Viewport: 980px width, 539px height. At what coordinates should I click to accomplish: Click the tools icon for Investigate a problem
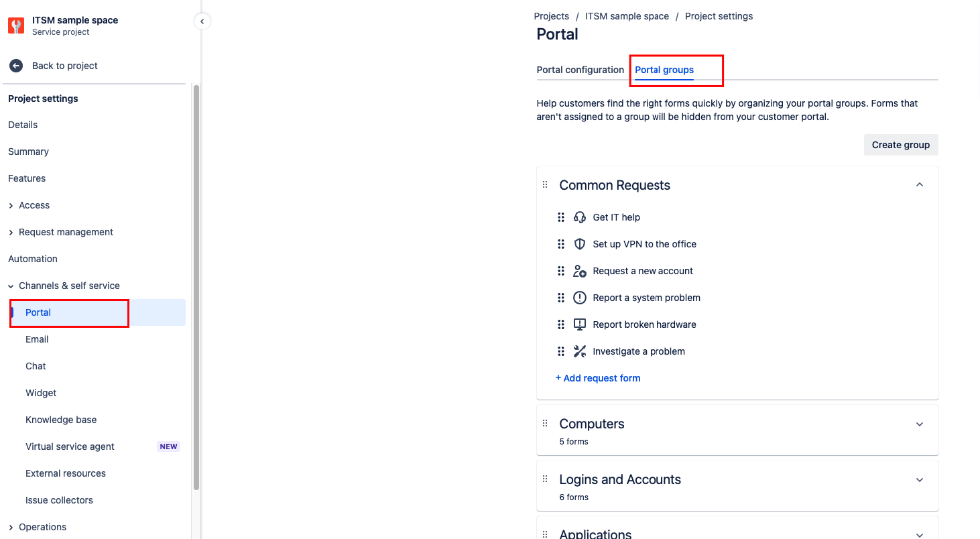[x=579, y=351]
